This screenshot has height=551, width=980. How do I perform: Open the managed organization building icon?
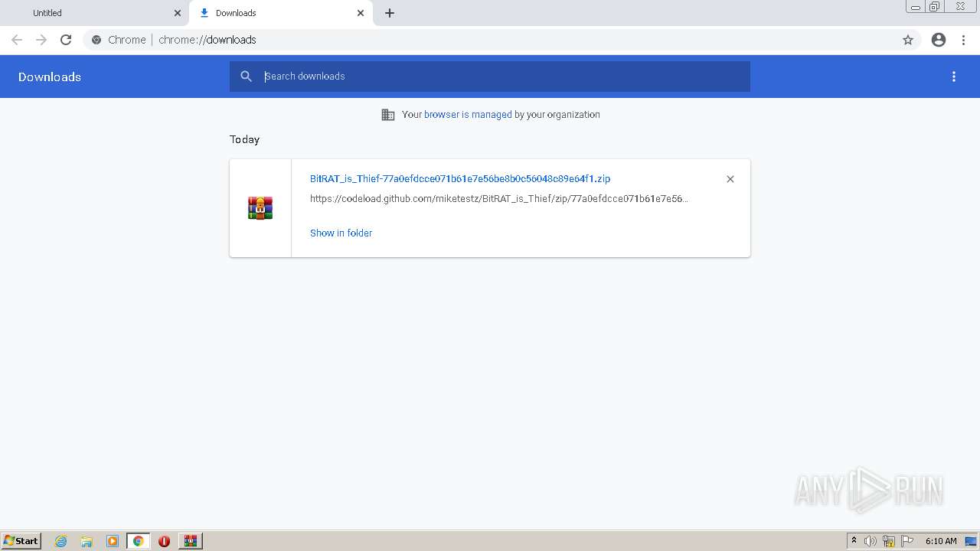[x=388, y=115]
